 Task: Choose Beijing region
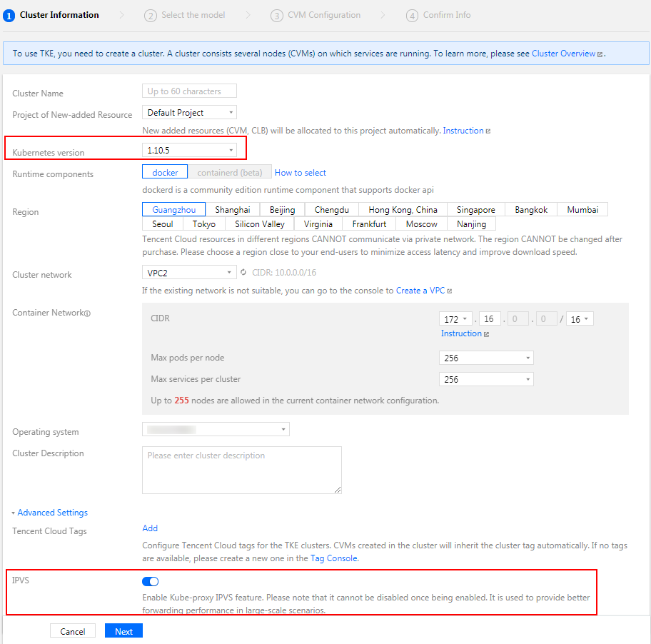coord(283,210)
